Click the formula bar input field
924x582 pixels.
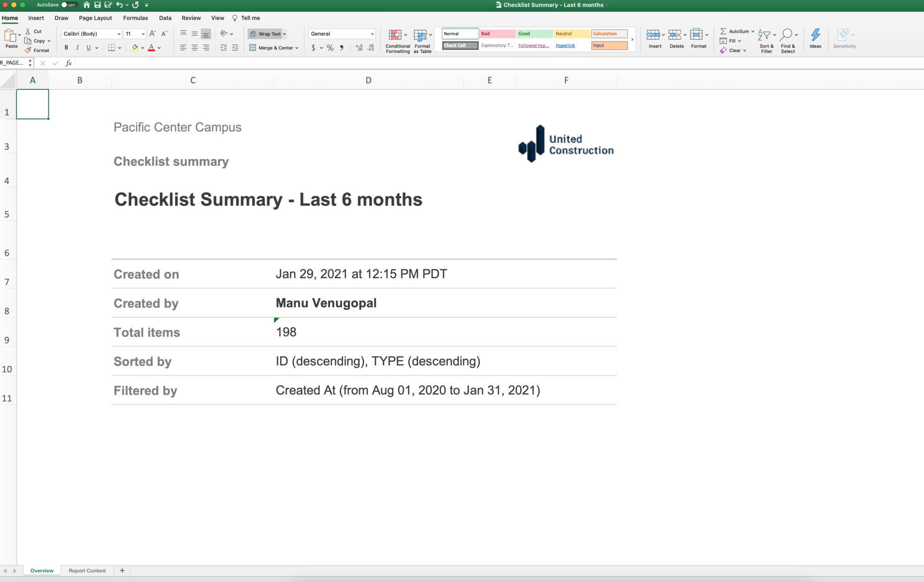451,63
